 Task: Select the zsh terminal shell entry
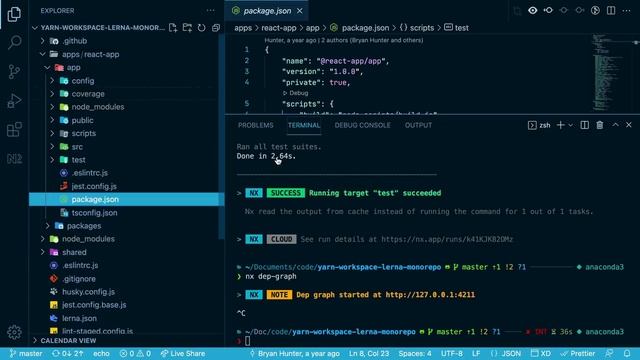(539, 125)
